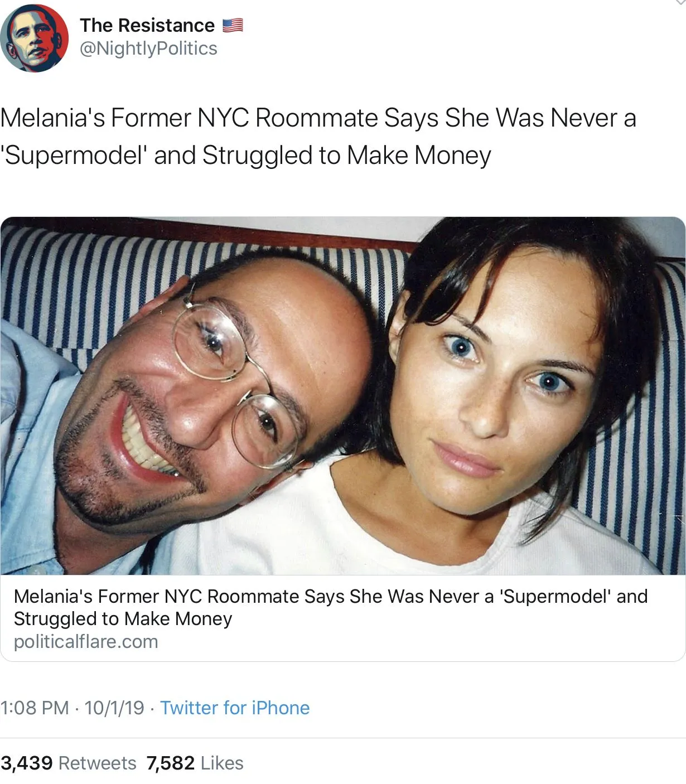Click the 7,582 like count number
This screenshot has height=784, width=686.
171,763
